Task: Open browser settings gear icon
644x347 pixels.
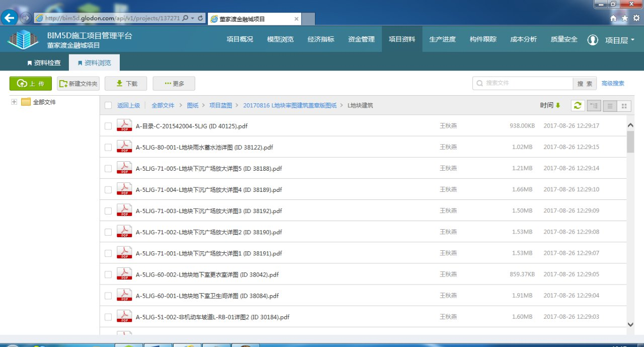Action: [636, 18]
